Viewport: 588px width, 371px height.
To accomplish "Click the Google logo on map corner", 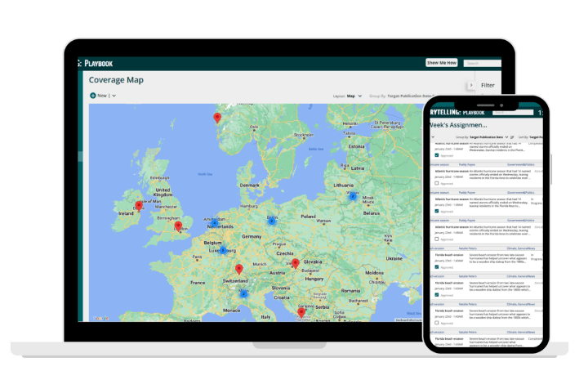I will (x=100, y=319).
